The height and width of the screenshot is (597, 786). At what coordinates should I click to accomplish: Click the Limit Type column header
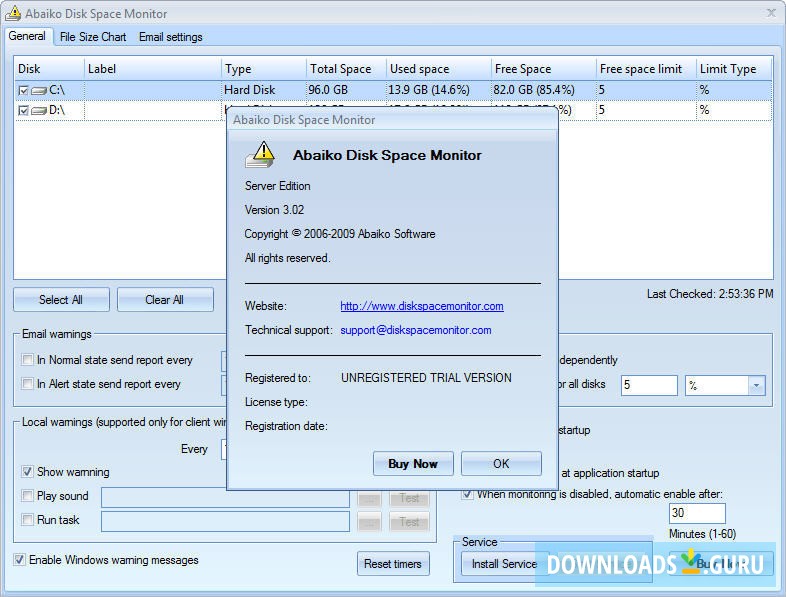point(734,69)
